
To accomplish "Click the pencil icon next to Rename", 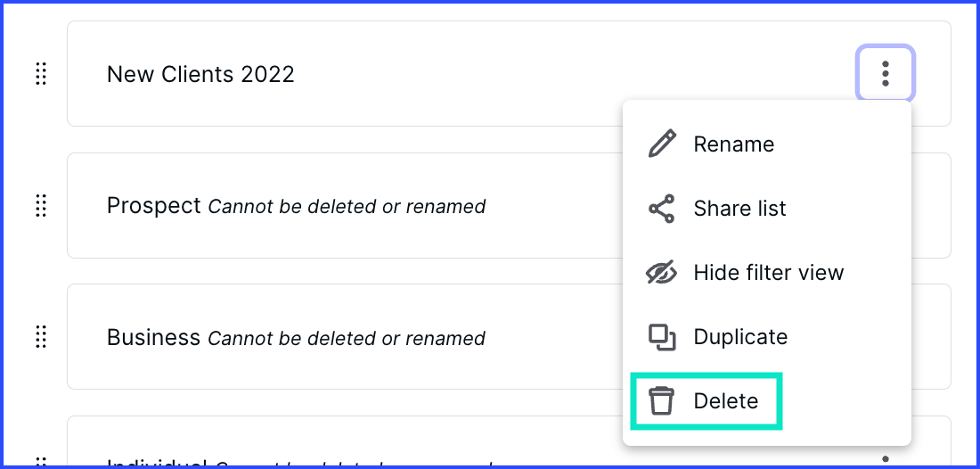I will click(661, 144).
